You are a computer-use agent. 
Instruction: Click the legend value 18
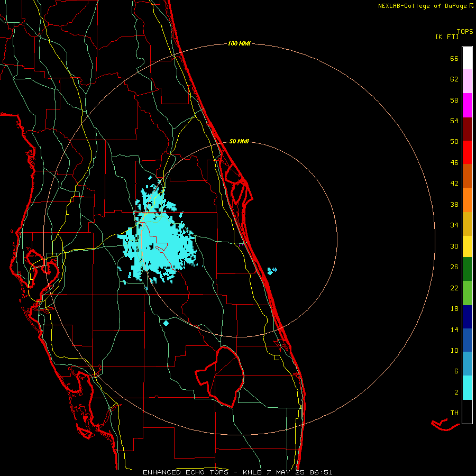click(454, 309)
